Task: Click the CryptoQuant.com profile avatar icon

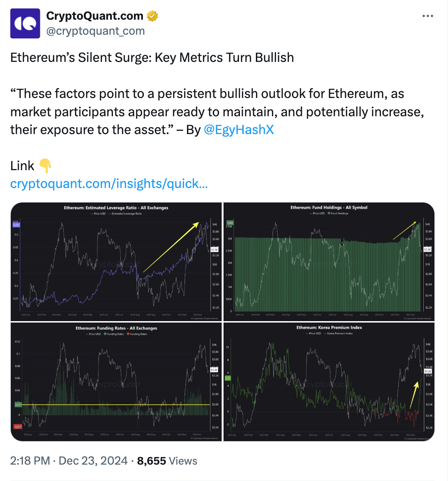Action: tap(24, 23)
